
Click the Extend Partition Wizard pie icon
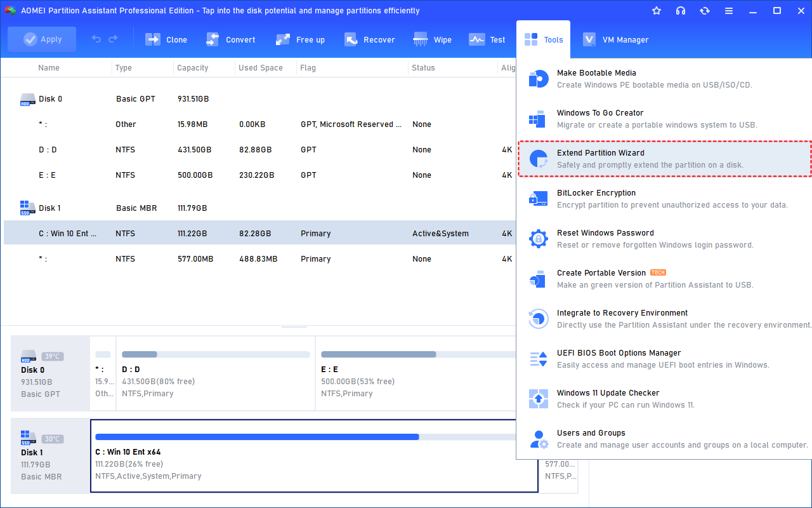click(x=538, y=159)
